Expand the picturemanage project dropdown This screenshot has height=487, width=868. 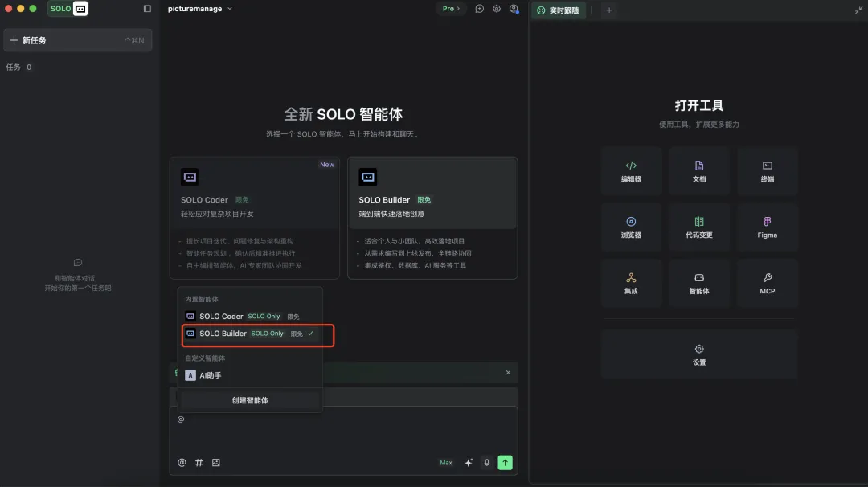[200, 9]
